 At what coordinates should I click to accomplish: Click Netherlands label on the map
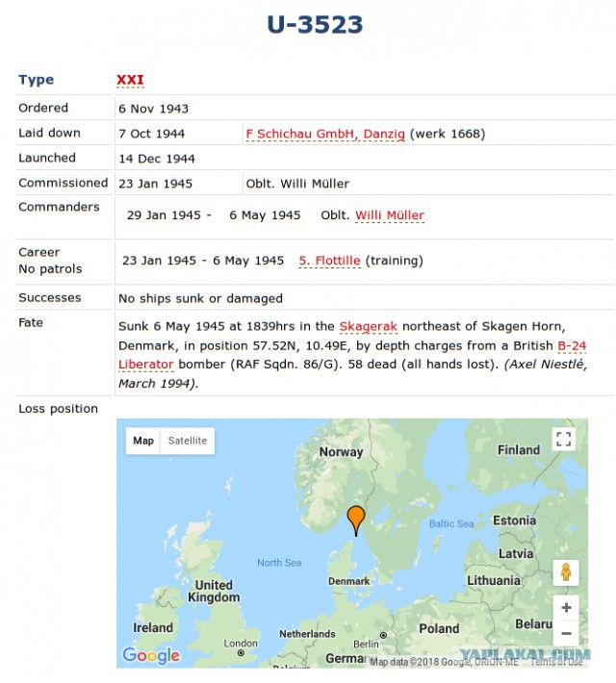click(x=307, y=634)
